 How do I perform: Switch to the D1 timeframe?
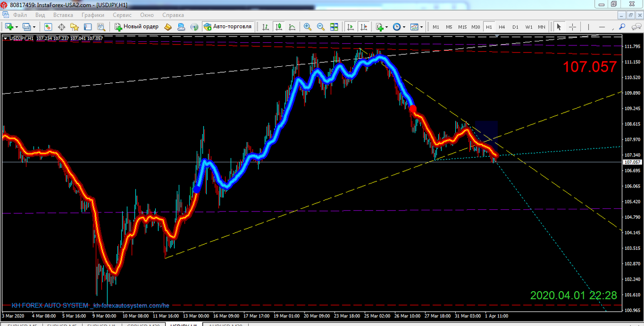tap(515, 26)
